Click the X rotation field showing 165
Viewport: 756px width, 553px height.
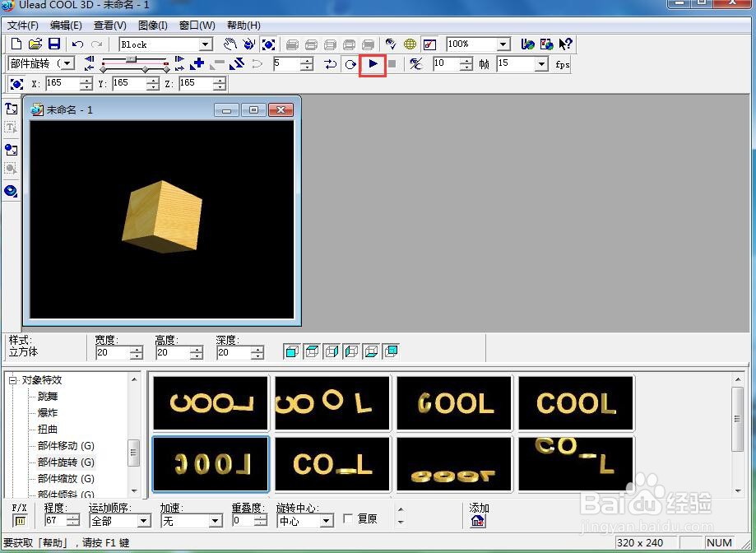coord(63,83)
